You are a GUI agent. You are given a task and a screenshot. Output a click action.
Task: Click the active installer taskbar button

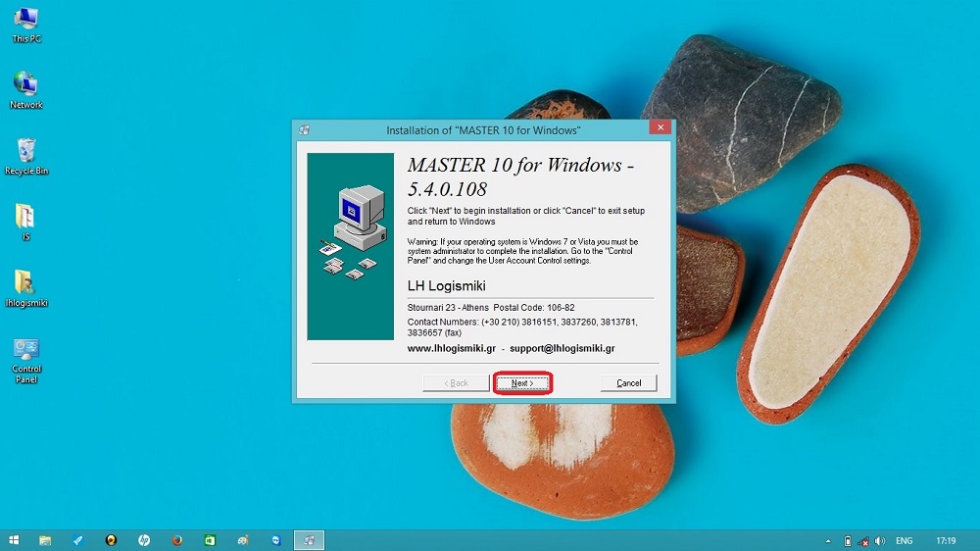point(310,540)
